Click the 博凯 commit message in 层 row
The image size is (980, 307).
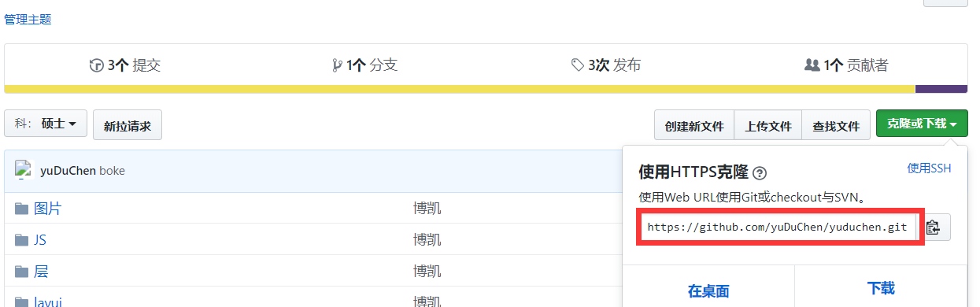pos(427,272)
